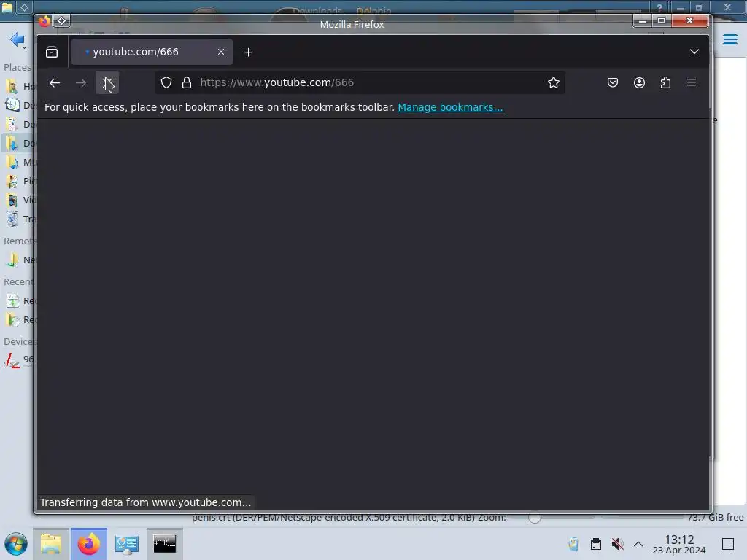Open the start menu orb
The height and width of the screenshot is (560, 747).
click(16, 544)
